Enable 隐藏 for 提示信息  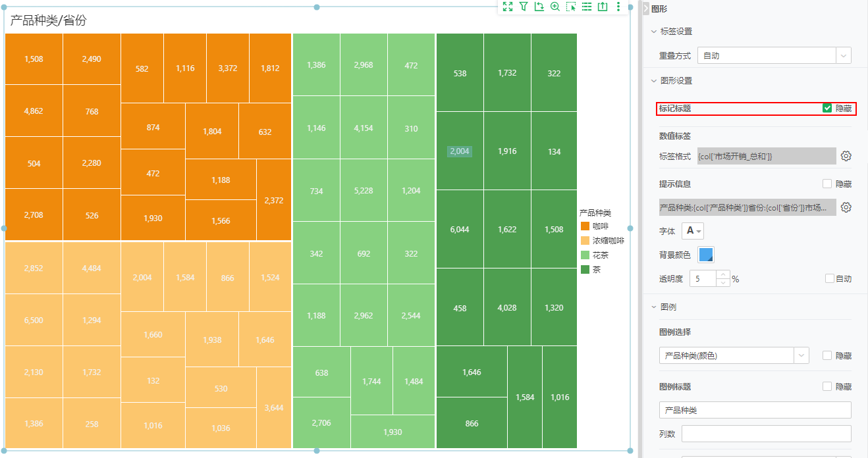[x=827, y=184]
